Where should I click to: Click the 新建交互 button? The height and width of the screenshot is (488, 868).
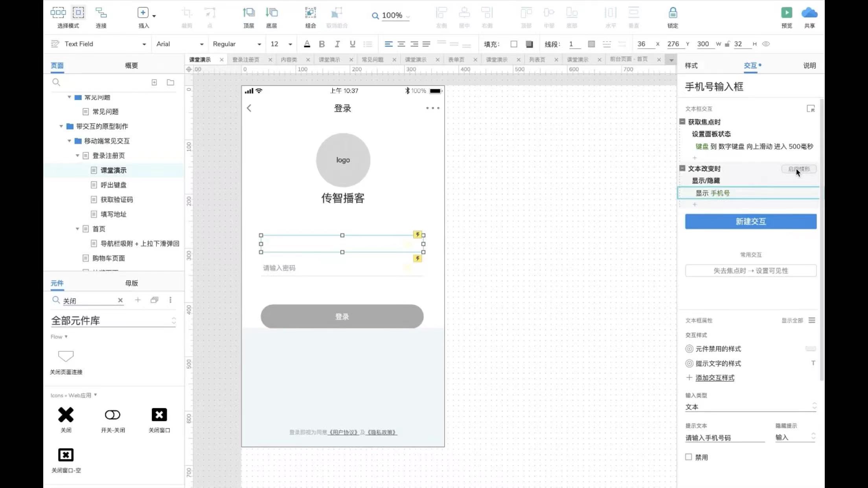[x=750, y=222]
